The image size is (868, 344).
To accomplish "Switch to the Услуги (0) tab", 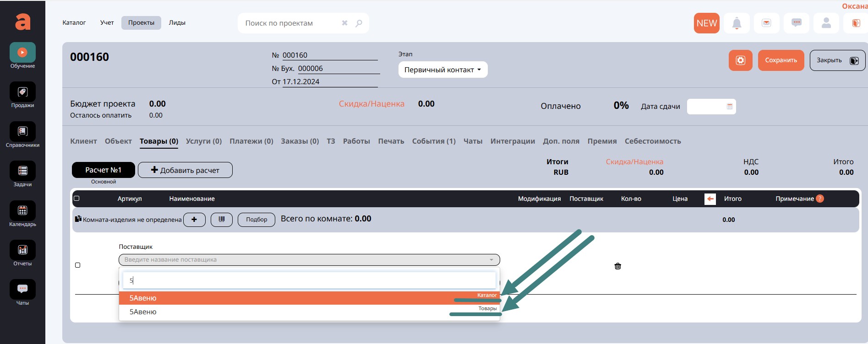I will tap(203, 141).
